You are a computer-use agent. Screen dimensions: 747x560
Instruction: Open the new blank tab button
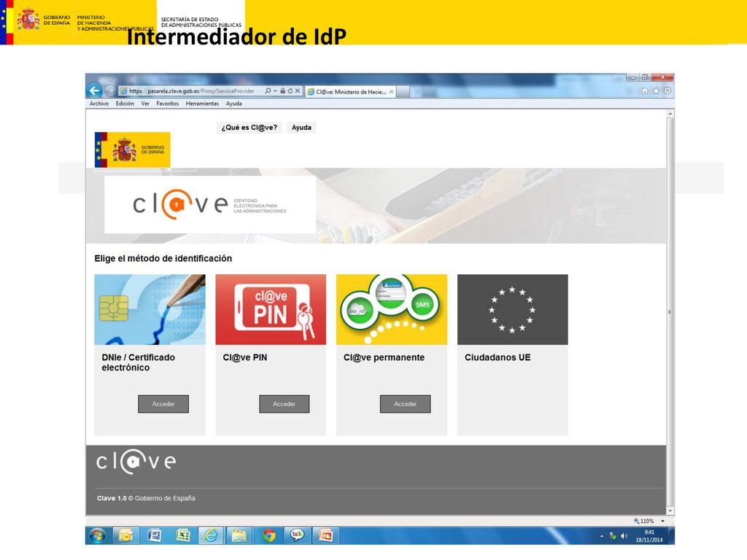(x=403, y=91)
